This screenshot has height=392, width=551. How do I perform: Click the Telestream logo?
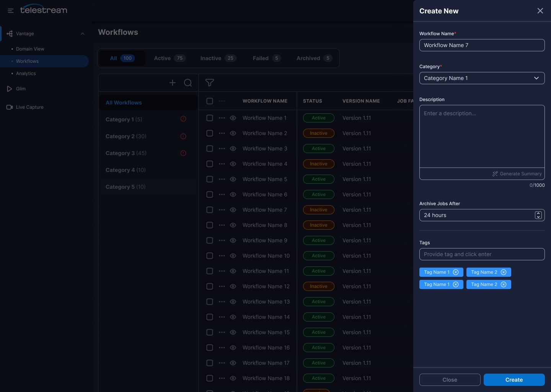pyautogui.click(x=44, y=10)
